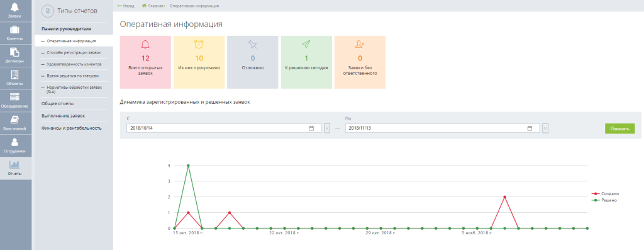This screenshot has height=250, width=644.
Task: Go back using Назад link
Action: [126, 6]
